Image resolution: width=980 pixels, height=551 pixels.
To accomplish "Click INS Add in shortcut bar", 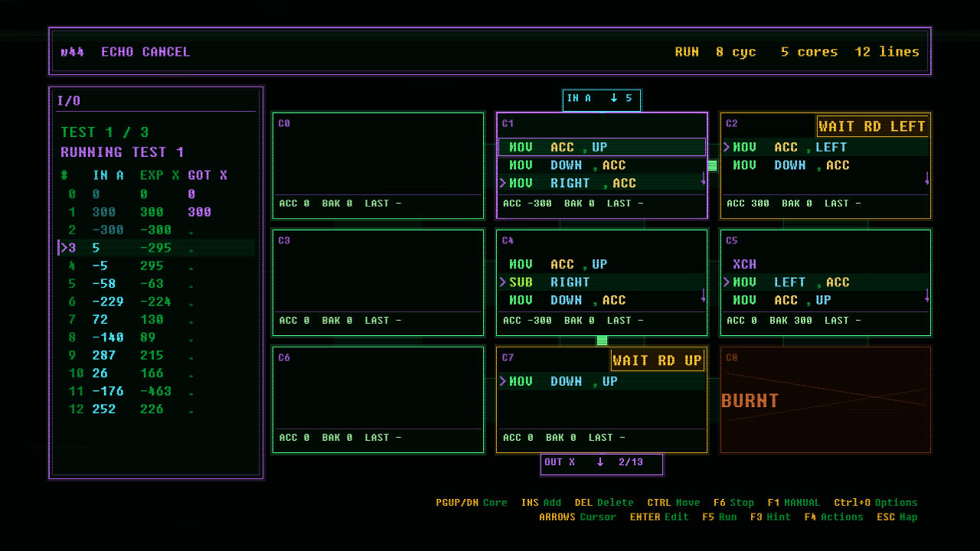I will (x=541, y=503).
